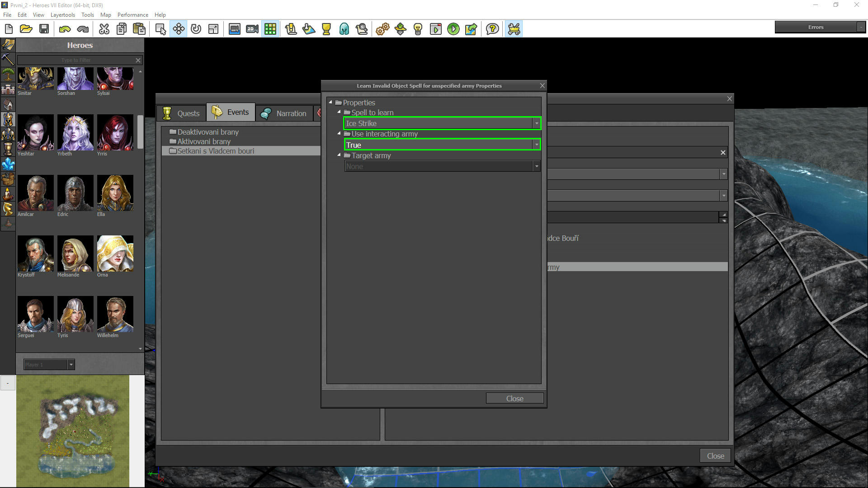Close the spell properties dialog with Close button

[514, 398]
